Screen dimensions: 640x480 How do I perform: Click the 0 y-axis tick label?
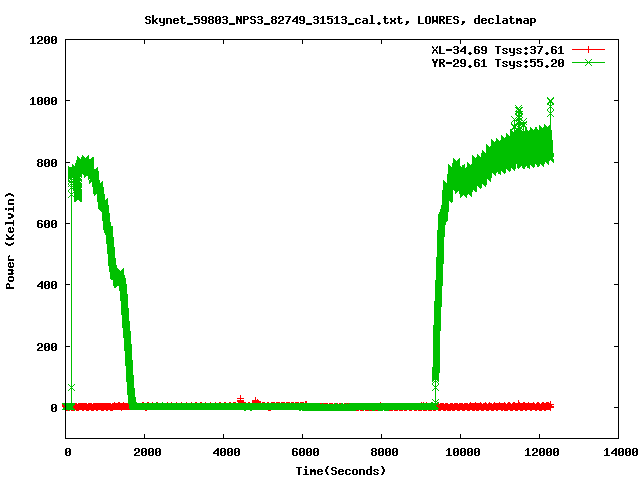(x=54, y=408)
